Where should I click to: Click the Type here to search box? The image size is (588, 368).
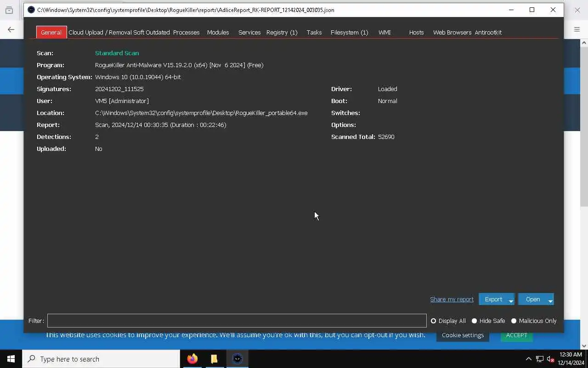(101, 359)
